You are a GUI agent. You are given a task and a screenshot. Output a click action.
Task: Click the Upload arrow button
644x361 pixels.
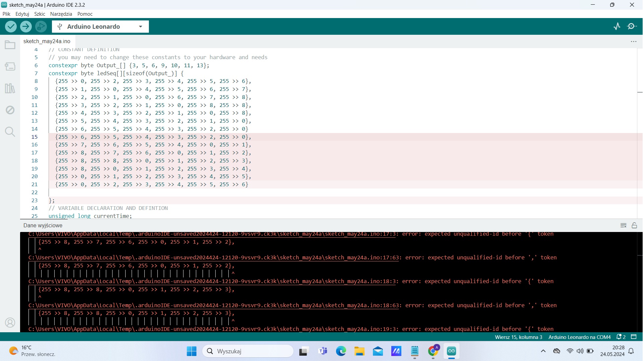pyautogui.click(x=26, y=26)
